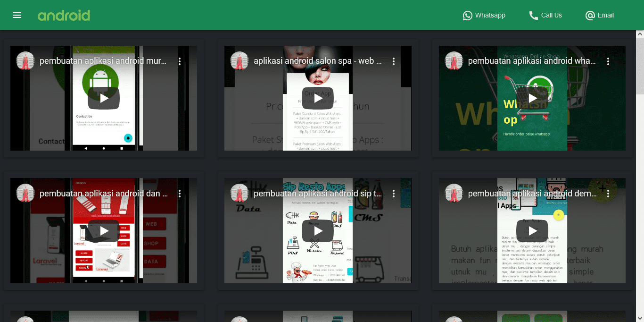Open video title 'aplikasi android salon spa - web'
Image resolution: width=644 pixels, height=322 pixels.
pyautogui.click(x=318, y=61)
